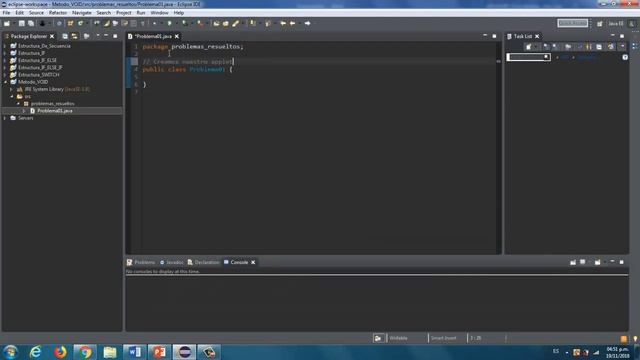This screenshot has height=360, width=640.
Task: Click the Activate link in Task List
Action: (587, 58)
